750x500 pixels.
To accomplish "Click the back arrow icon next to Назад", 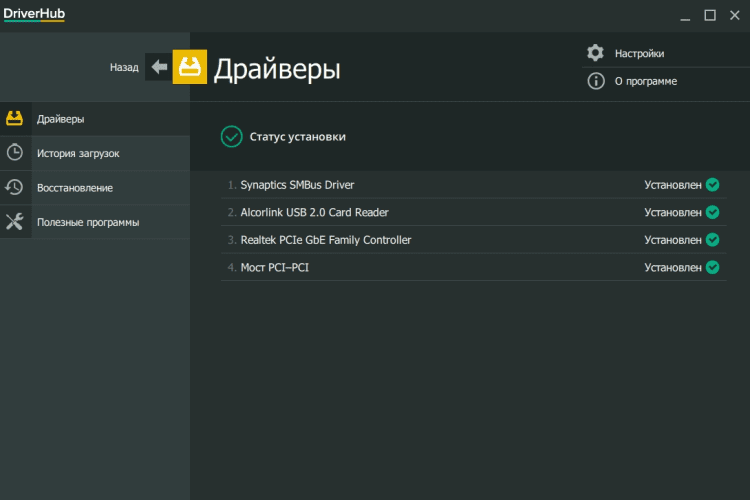I will pyautogui.click(x=159, y=67).
